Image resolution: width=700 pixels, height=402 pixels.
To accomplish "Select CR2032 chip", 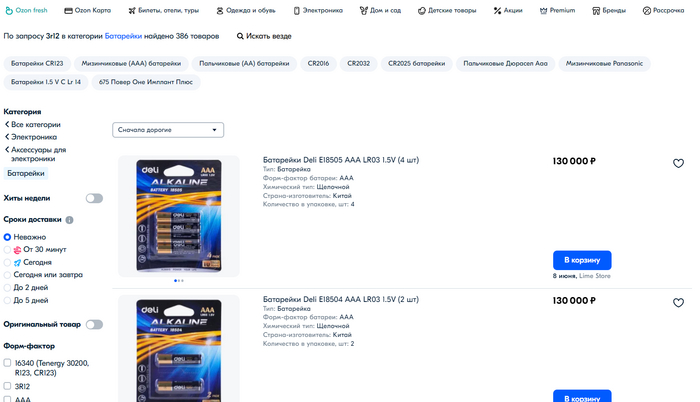I will 358,63.
